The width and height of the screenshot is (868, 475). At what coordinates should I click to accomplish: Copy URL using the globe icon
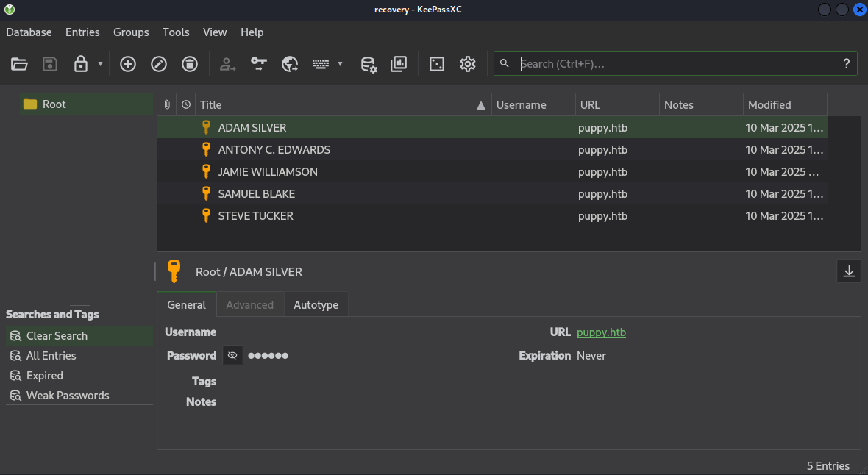point(290,64)
